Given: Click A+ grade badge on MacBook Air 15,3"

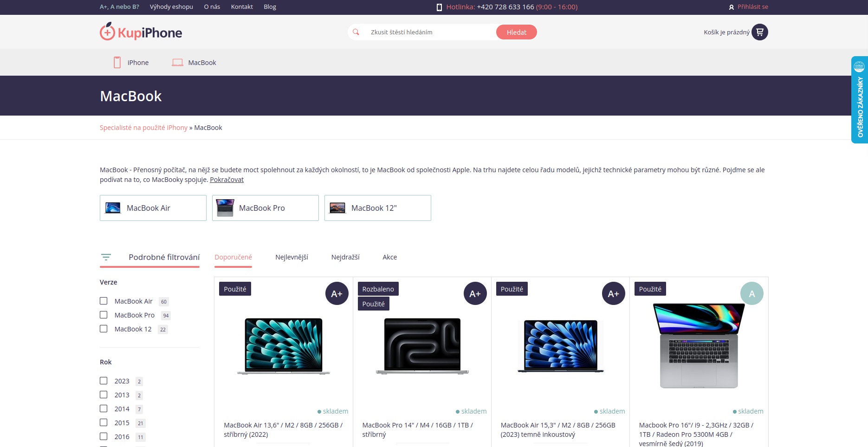Looking at the screenshot, I should tap(614, 293).
